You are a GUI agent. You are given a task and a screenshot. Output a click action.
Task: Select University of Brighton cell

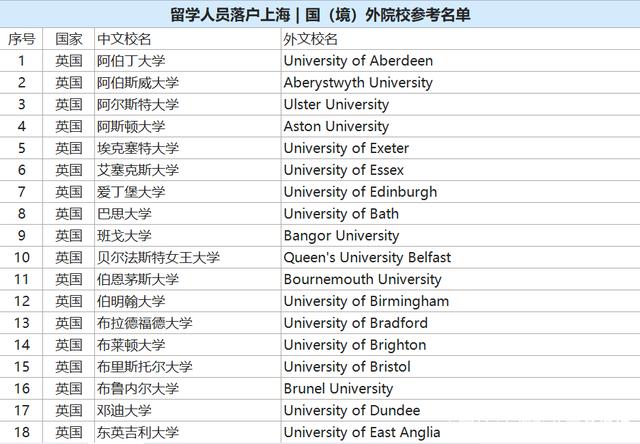click(x=460, y=345)
